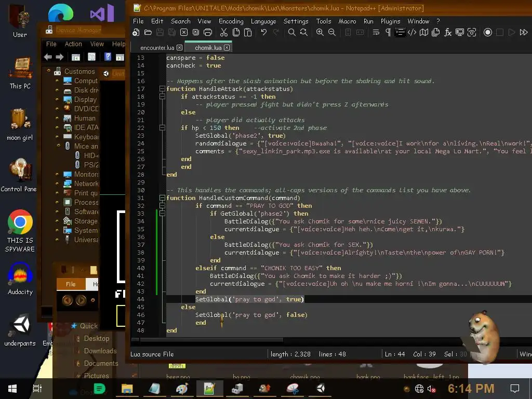Image resolution: width=532 pixels, height=399 pixels.
Task: Open the Encoding menu
Action: click(231, 21)
